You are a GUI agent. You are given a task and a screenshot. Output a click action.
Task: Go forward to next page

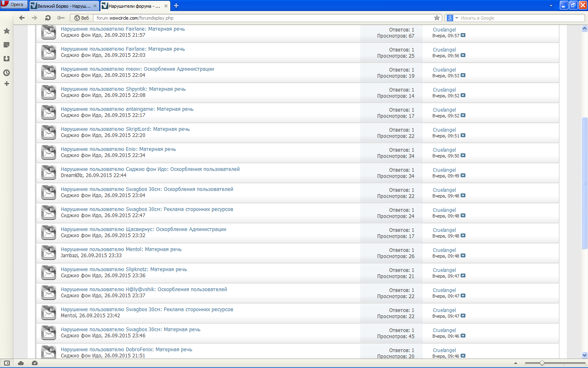coord(34,18)
